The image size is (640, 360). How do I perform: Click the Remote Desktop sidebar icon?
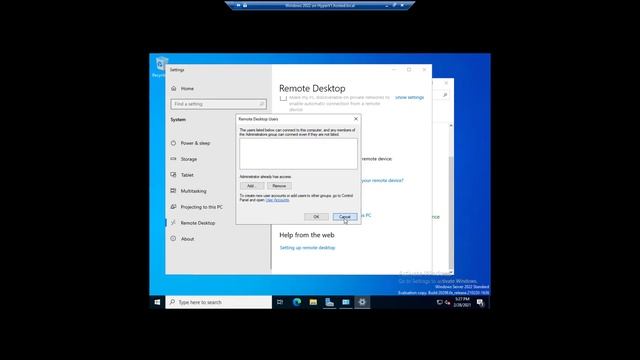pos(173,222)
